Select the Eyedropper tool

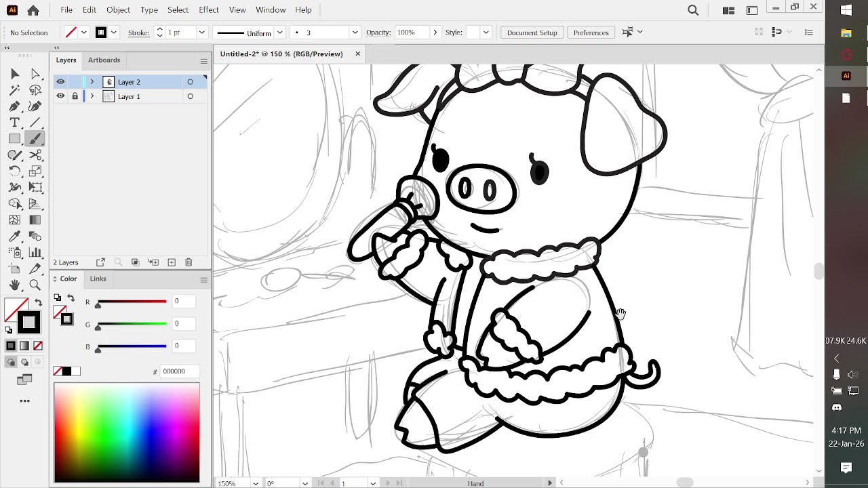click(15, 237)
